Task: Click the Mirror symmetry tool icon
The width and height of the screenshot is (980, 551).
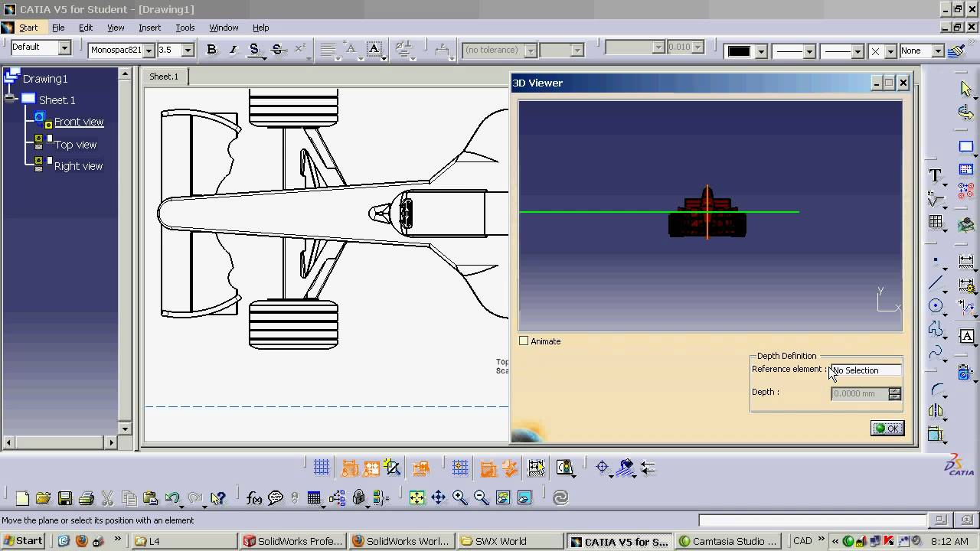Action: [x=935, y=411]
